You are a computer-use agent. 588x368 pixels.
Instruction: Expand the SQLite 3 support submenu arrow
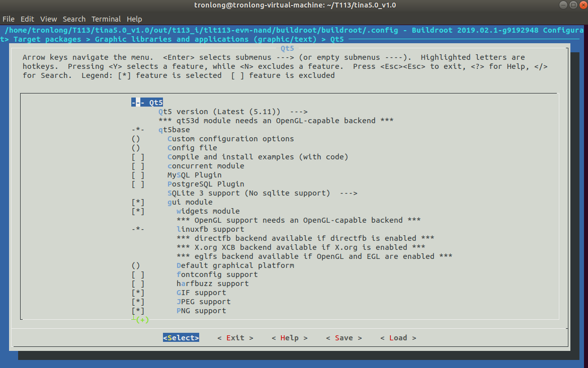click(x=349, y=194)
